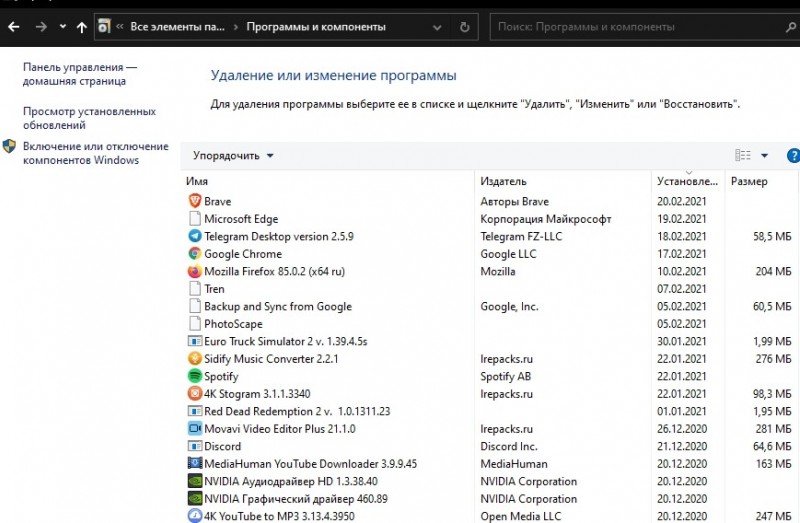Screen dimensions: 800x523
Task: Click the 07.02.2021 install date for Tren
Action: tap(682, 289)
